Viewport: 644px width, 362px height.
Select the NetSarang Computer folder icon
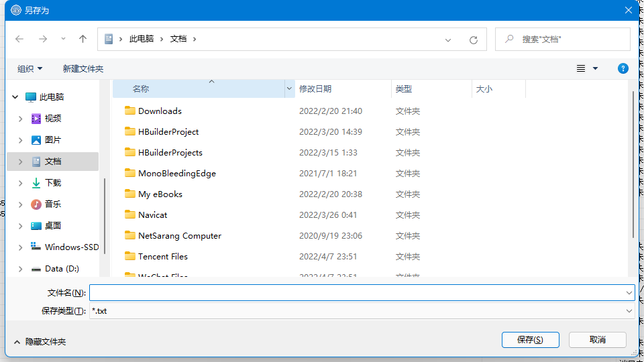click(129, 235)
